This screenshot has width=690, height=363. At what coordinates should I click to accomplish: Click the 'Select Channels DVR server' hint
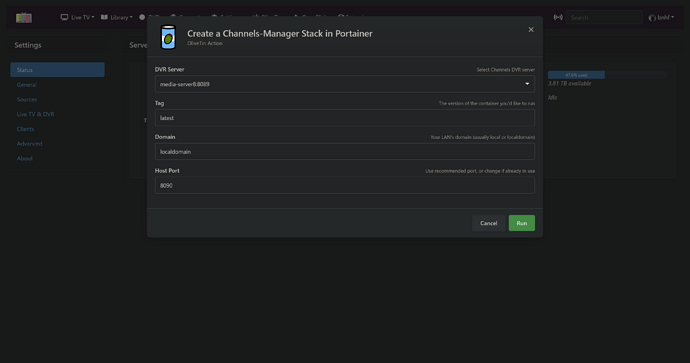pos(506,70)
